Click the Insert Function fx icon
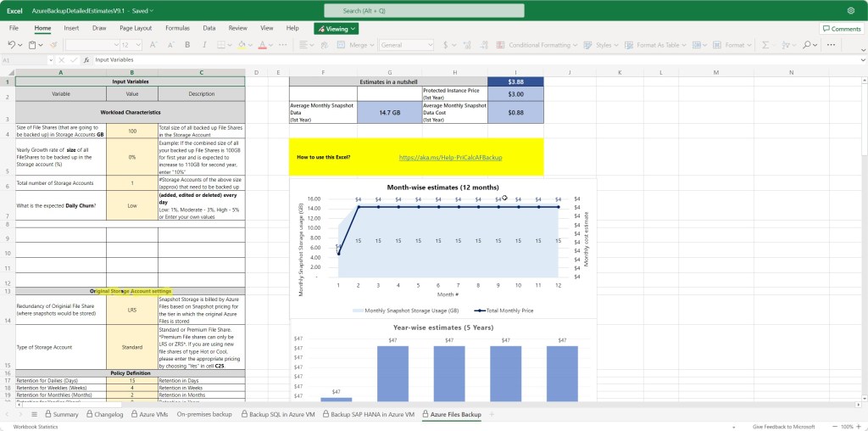 pyautogui.click(x=86, y=60)
